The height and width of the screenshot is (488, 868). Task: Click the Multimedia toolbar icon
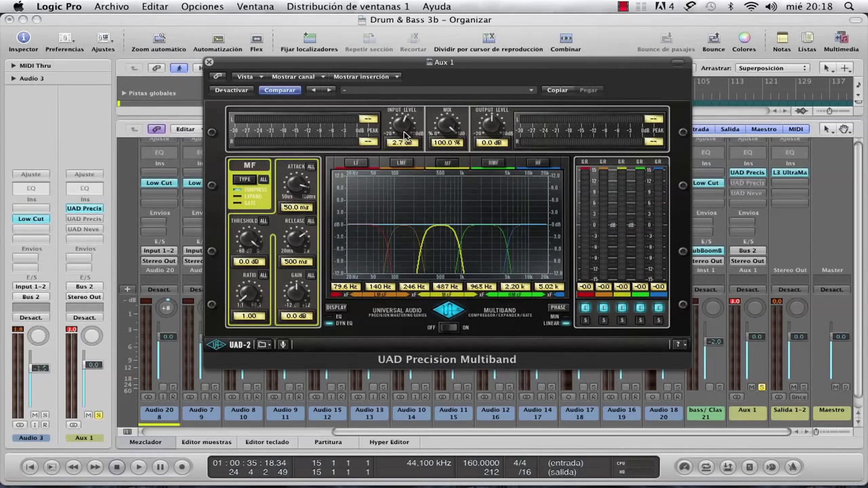[841, 38]
